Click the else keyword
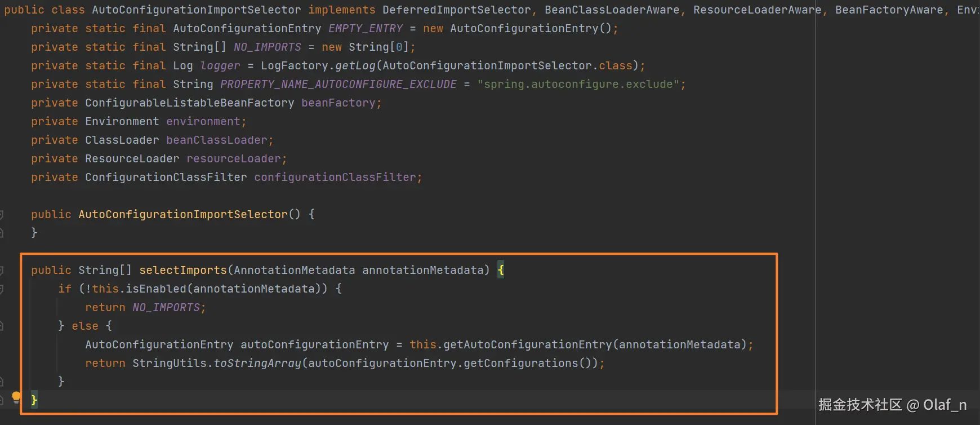Screen dimensions: 980x425 [85, 326]
